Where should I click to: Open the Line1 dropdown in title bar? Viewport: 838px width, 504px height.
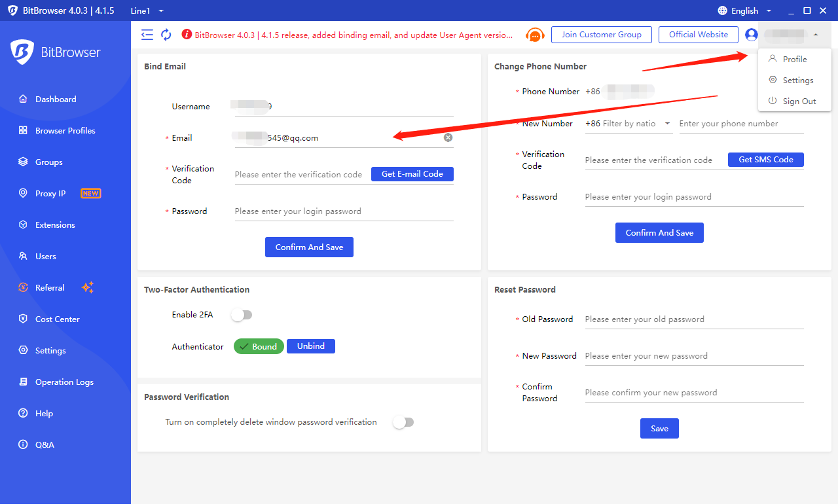(147, 10)
